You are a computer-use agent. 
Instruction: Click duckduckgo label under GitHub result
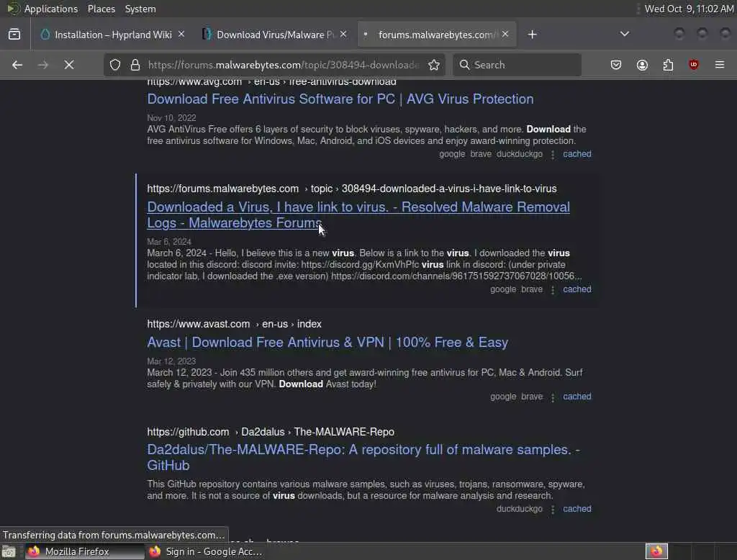point(520,509)
